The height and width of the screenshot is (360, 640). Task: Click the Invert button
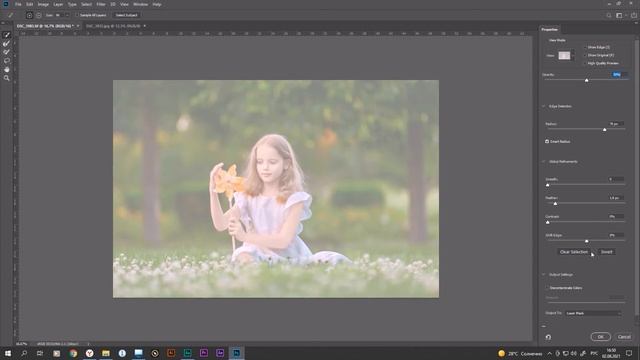click(607, 252)
